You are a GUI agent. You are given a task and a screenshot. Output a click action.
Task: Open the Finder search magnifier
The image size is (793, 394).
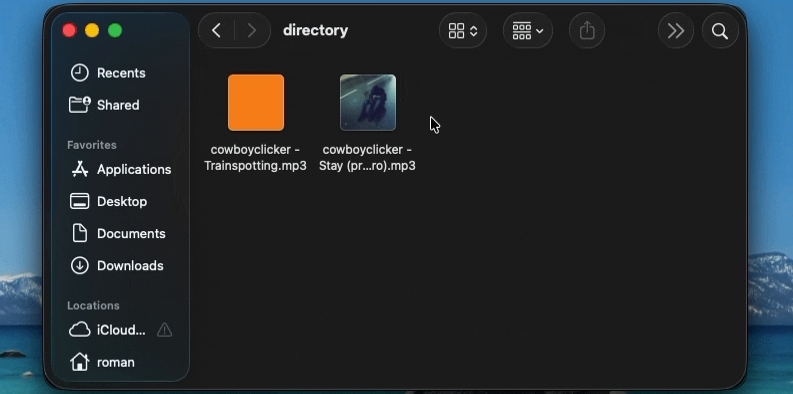pyautogui.click(x=720, y=31)
